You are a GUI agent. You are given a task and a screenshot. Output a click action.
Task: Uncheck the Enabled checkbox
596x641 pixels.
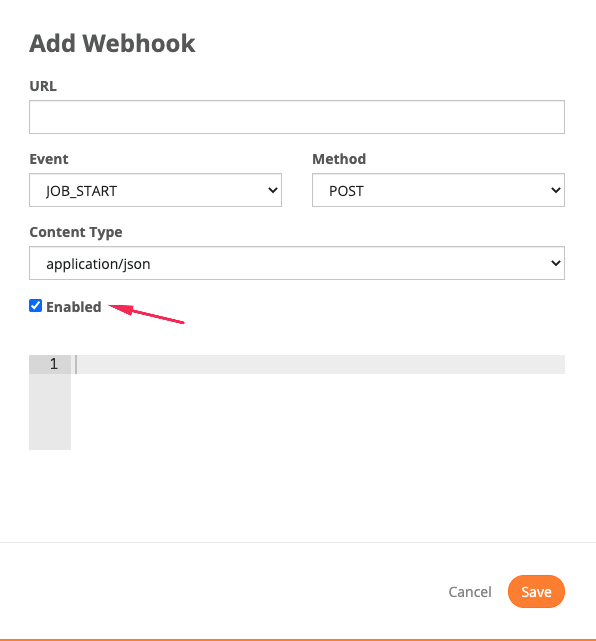pyautogui.click(x=36, y=305)
